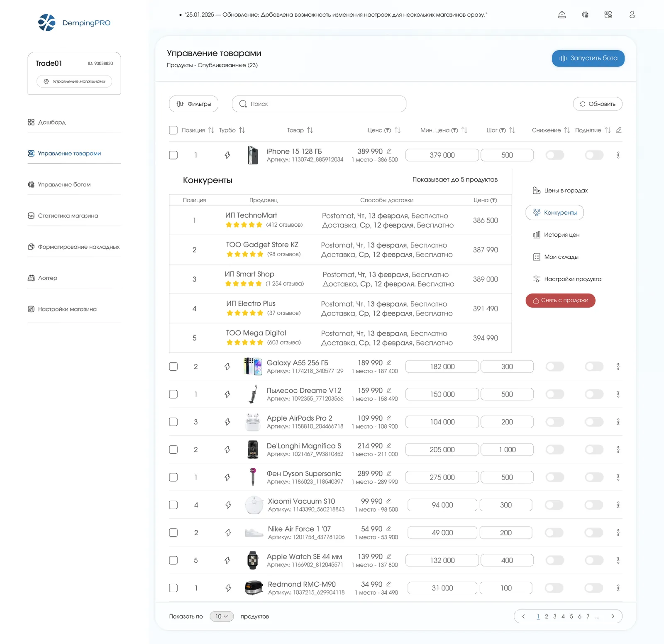Screen dimensions: 664x644
Task: Click the edit price pencil for iPhone 15
Action: pyautogui.click(x=389, y=151)
